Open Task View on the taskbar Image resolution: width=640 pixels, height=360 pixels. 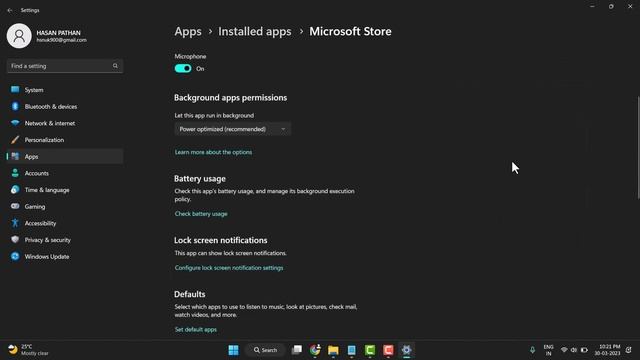coord(297,350)
